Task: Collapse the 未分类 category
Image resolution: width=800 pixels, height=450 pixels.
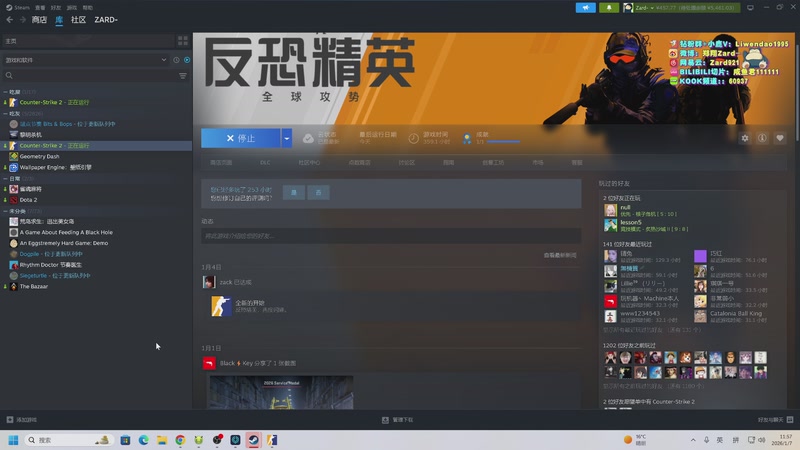Action: [x=5, y=211]
